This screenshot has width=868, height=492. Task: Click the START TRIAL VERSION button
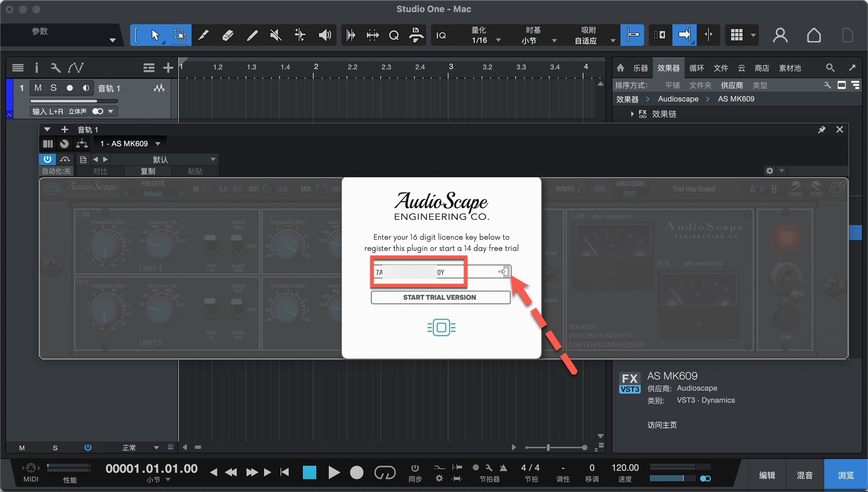tap(440, 297)
